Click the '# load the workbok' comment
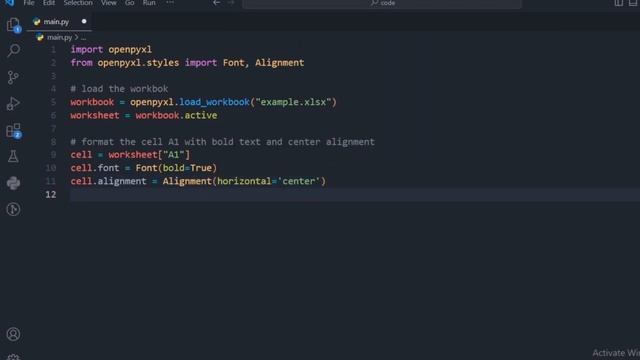The image size is (640, 360). tap(119, 89)
